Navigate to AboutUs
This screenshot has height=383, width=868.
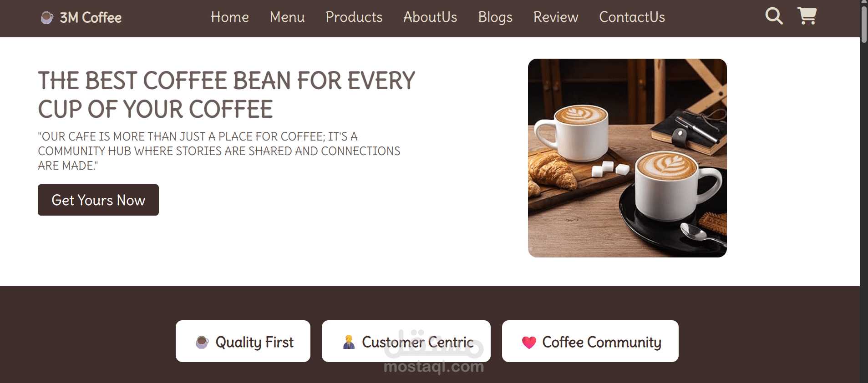coord(430,17)
